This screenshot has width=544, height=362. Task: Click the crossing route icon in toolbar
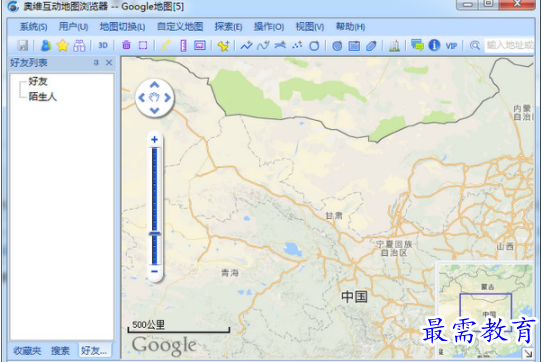click(x=280, y=45)
